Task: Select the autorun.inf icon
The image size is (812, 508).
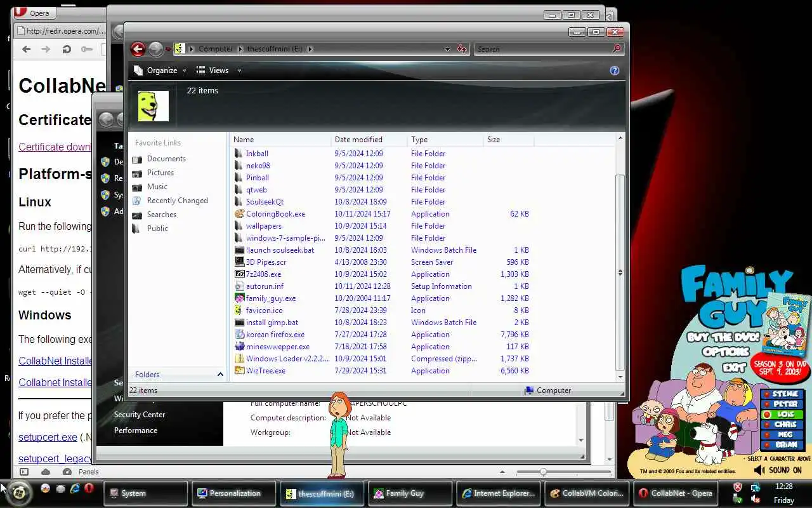Action: pyautogui.click(x=239, y=286)
